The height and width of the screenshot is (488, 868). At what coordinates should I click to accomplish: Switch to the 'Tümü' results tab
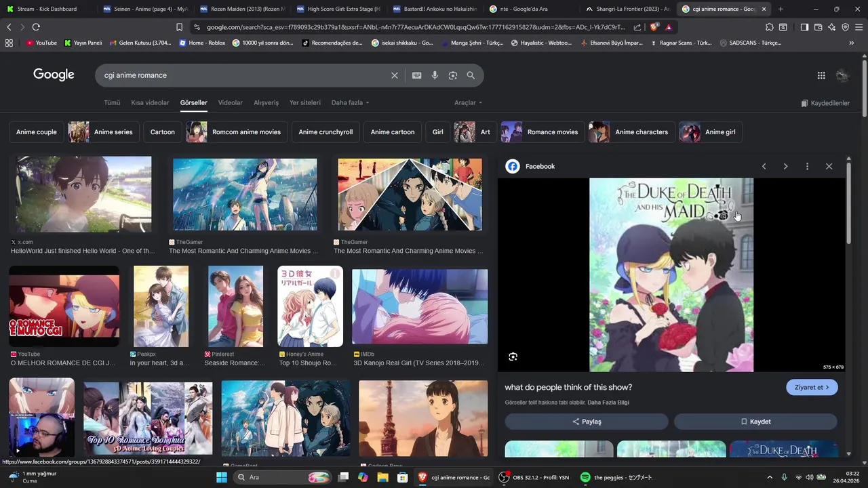tap(112, 103)
